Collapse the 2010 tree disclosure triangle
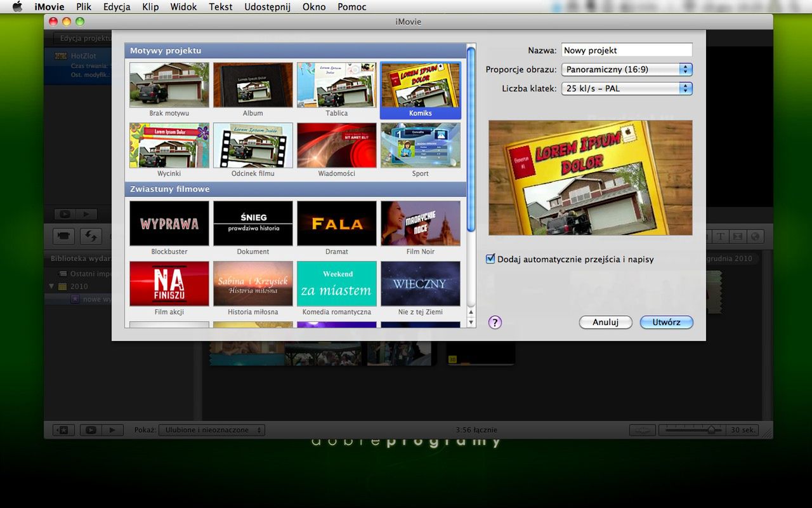The width and height of the screenshot is (812, 508). point(52,286)
